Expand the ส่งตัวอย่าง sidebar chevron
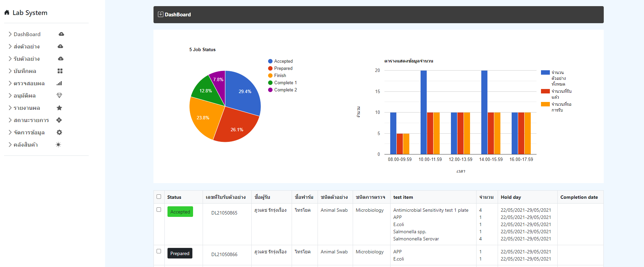The width and height of the screenshot is (644, 267). tap(10, 46)
